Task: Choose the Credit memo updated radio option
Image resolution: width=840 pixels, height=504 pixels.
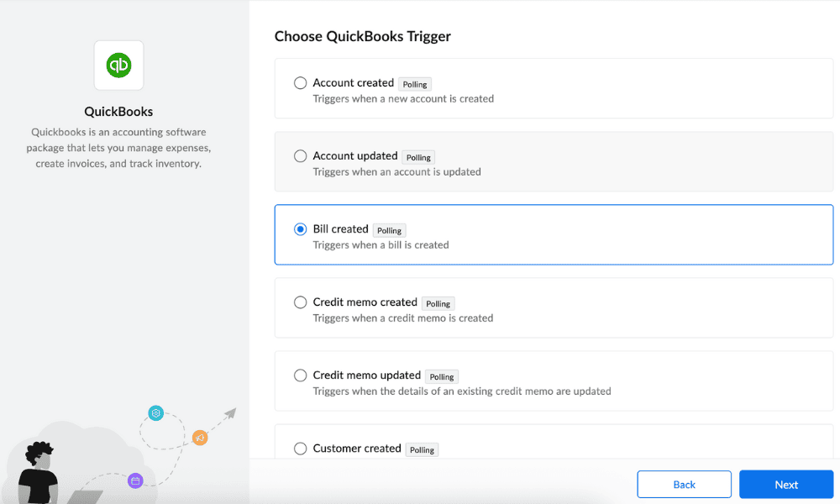Action: (x=300, y=375)
